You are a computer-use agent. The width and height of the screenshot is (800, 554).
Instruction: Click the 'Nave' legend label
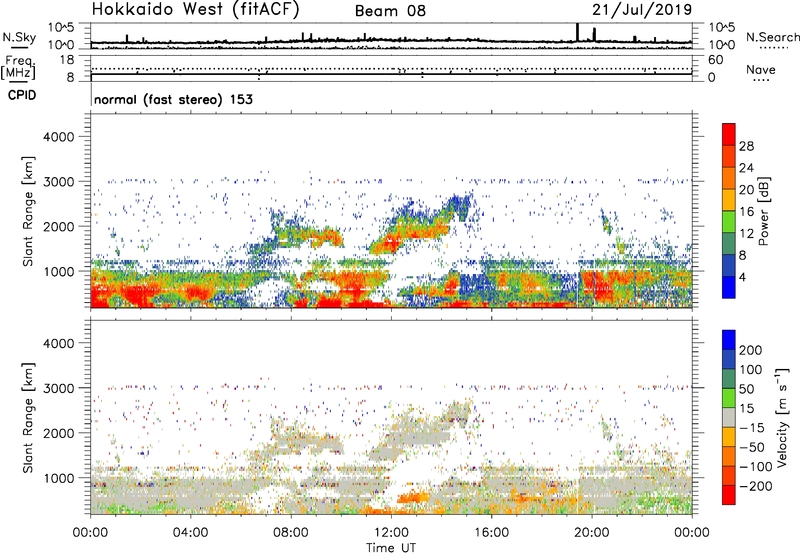pos(761,70)
